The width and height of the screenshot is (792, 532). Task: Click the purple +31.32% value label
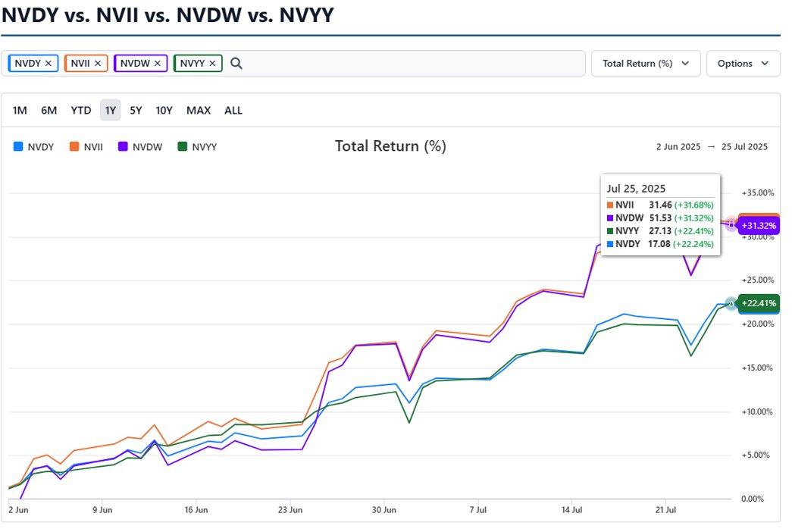point(759,226)
